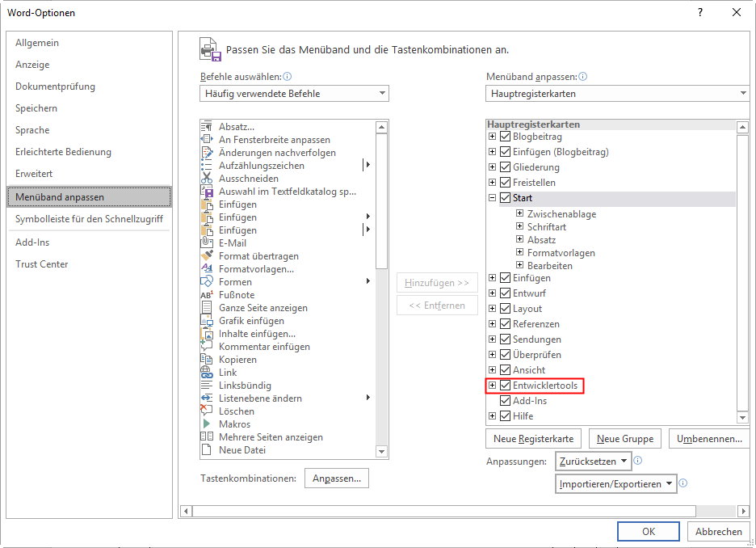The width and height of the screenshot is (756, 548).
Task: Click the Grafik einfügen picture icon
Action: [206, 321]
